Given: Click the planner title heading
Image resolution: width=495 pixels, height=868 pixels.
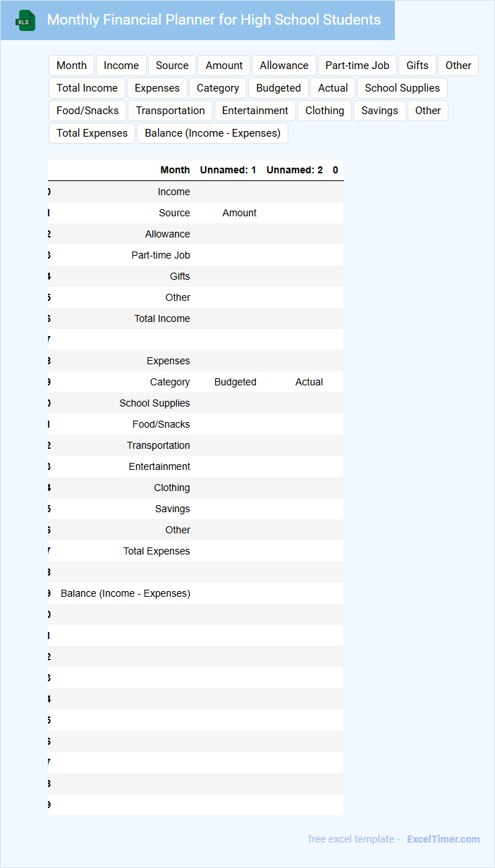Looking at the screenshot, I should (x=214, y=20).
